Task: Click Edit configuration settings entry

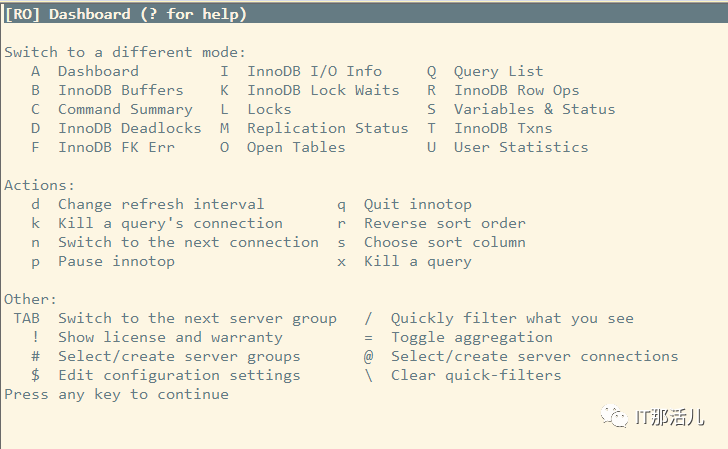Action: tap(179, 375)
